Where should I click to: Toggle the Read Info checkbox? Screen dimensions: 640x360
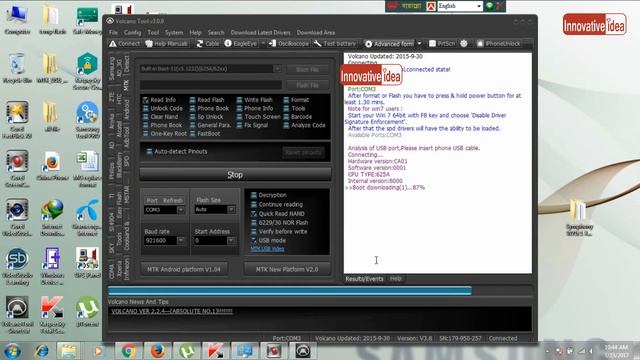point(146,100)
